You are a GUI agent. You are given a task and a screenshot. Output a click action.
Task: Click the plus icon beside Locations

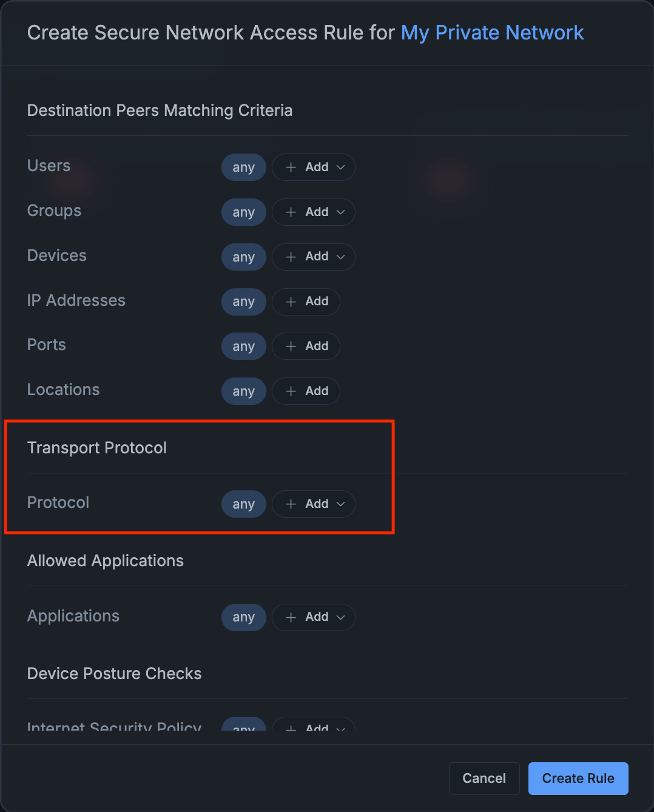290,391
